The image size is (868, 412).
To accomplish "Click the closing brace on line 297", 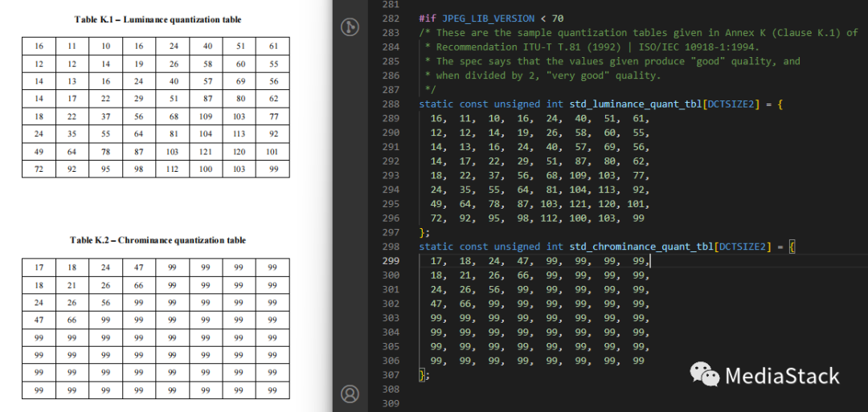I will click(423, 232).
